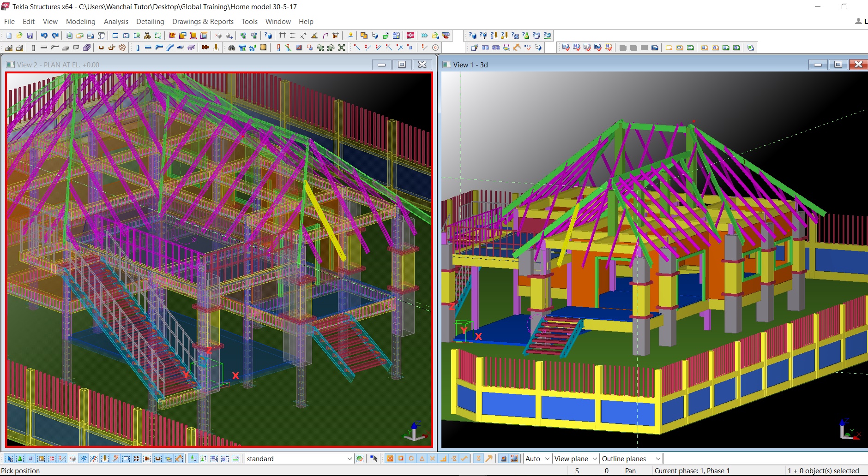
Task: Maximize the View 2 plan window
Action: coord(402,65)
